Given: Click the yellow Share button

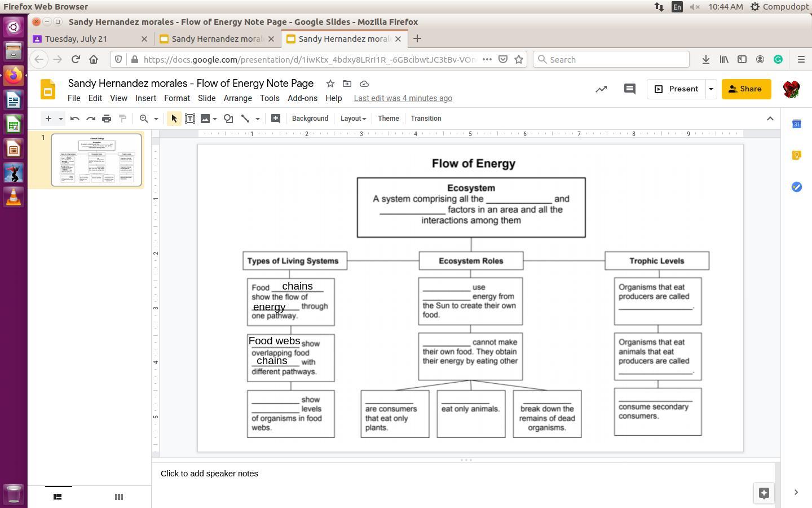Looking at the screenshot, I should (x=746, y=89).
